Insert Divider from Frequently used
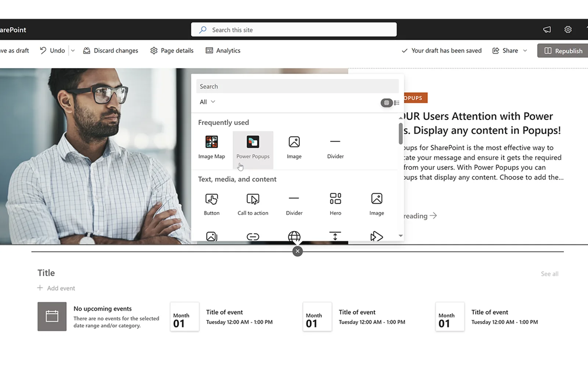The height and width of the screenshot is (368, 588). pos(335,147)
